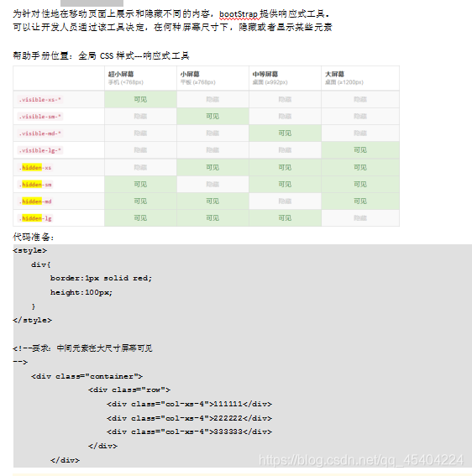Click the sentence starting 可以让开发人员

pyautogui.click(x=172, y=28)
